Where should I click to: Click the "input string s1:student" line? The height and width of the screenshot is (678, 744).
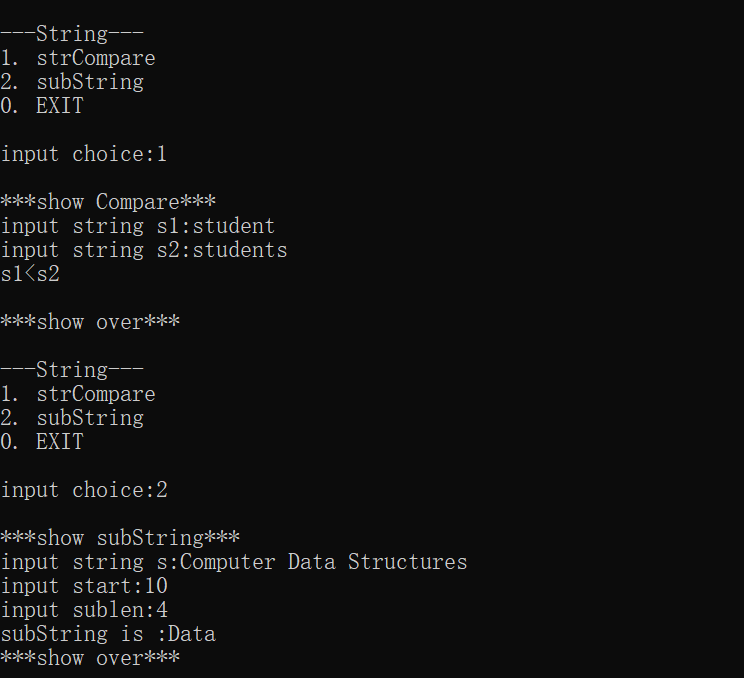pyautogui.click(x=138, y=226)
